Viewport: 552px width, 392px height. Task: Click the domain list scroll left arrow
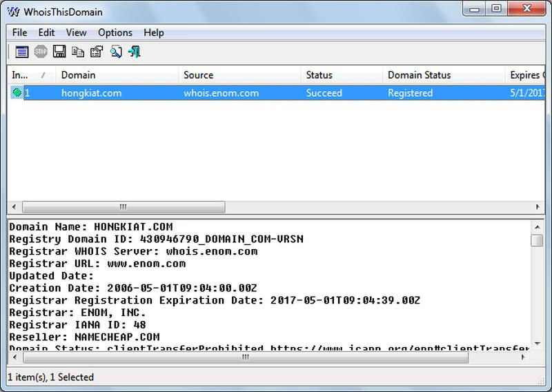click(14, 207)
